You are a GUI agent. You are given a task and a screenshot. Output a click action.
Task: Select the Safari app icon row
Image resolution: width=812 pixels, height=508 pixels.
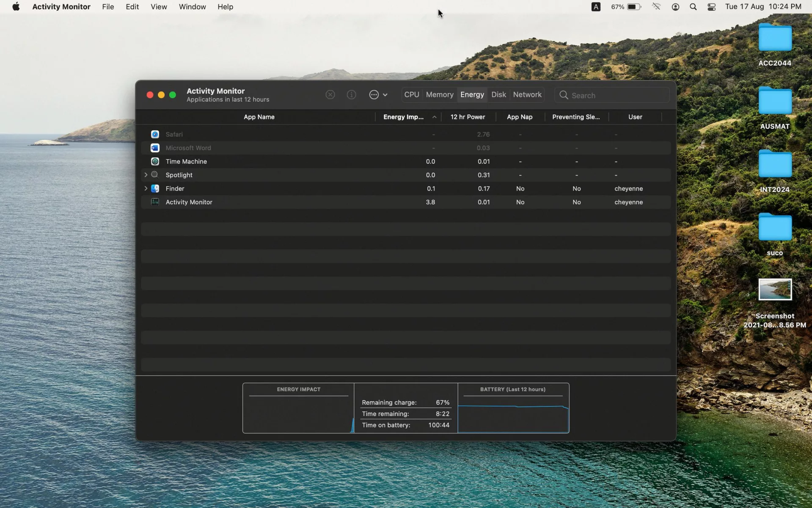click(x=155, y=134)
